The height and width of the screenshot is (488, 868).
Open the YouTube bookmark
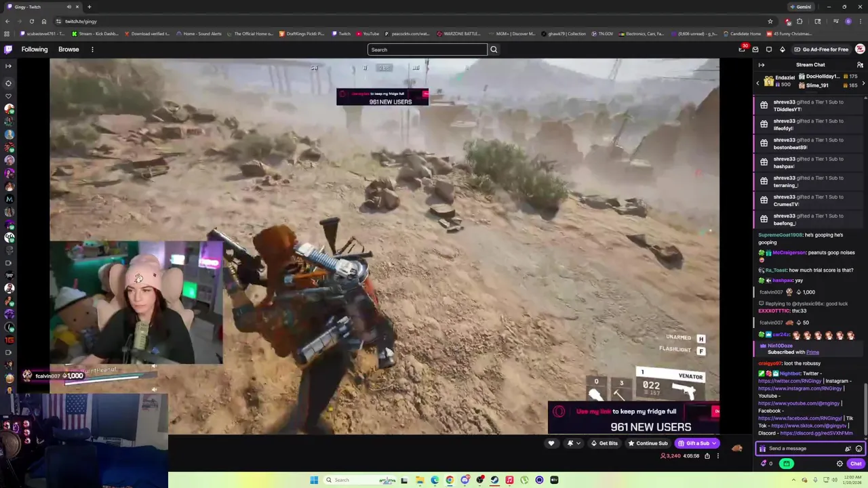[x=368, y=34]
